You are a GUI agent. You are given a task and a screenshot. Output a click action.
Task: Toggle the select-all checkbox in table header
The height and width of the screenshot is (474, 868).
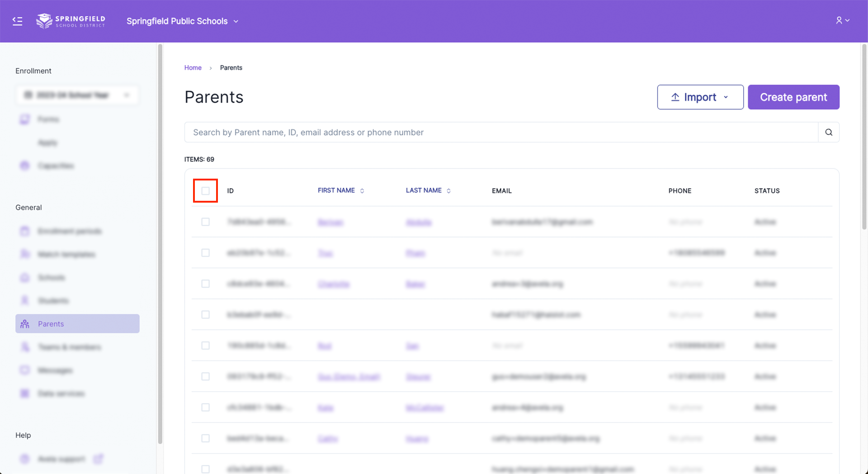click(206, 191)
